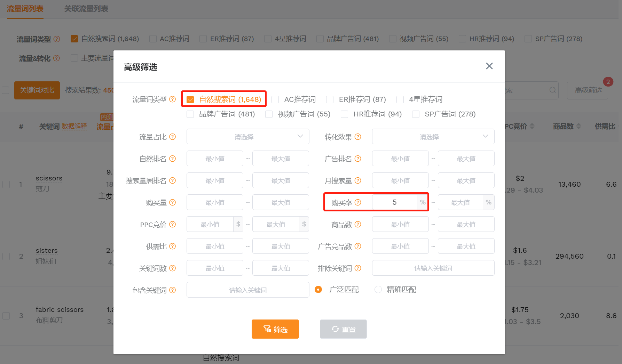Click help icon next to 购买率
622x364 pixels.
pos(358,202)
